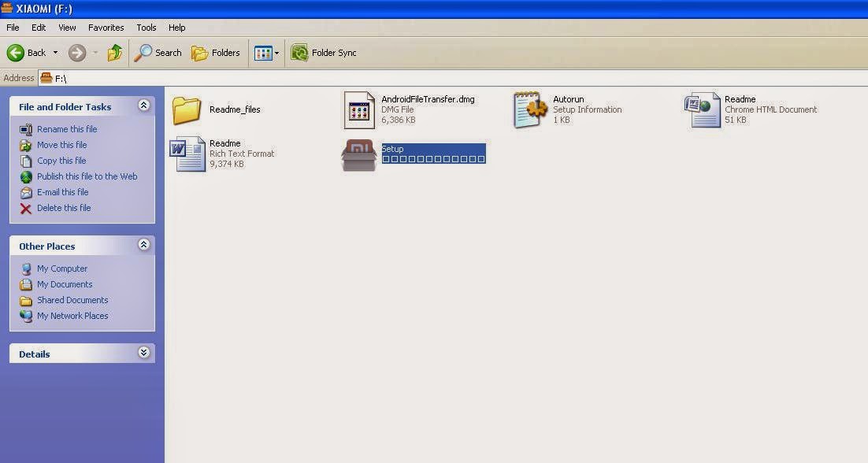The height and width of the screenshot is (463, 868).
Task: Open My Computer link
Action: point(62,269)
